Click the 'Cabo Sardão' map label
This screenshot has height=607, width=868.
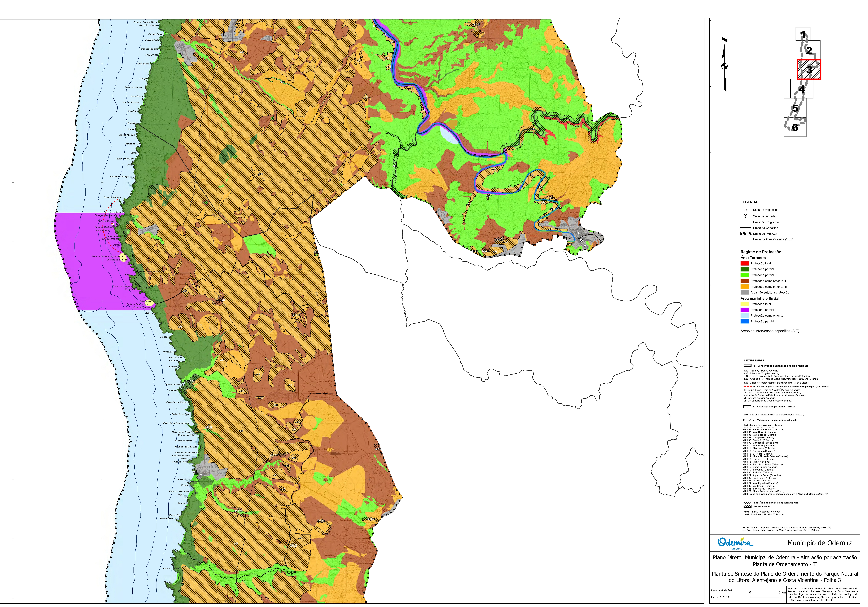102,231
